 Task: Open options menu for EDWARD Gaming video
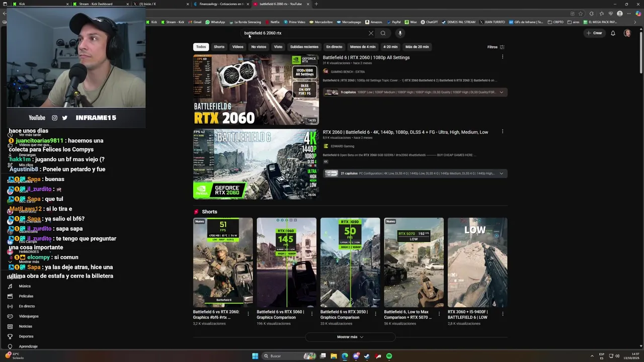coord(502,132)
